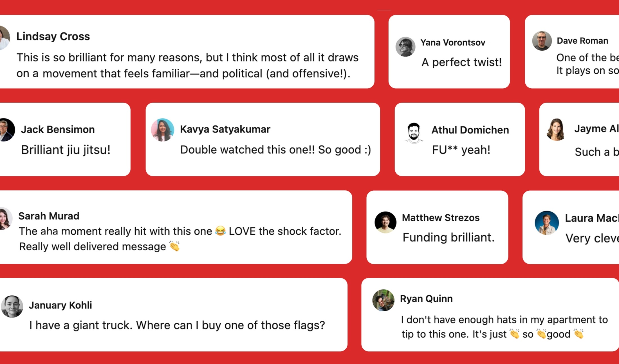Click Laura's round avatar image
The width and height of the screenshot is (619, 364).
click(x=547, y=223)
